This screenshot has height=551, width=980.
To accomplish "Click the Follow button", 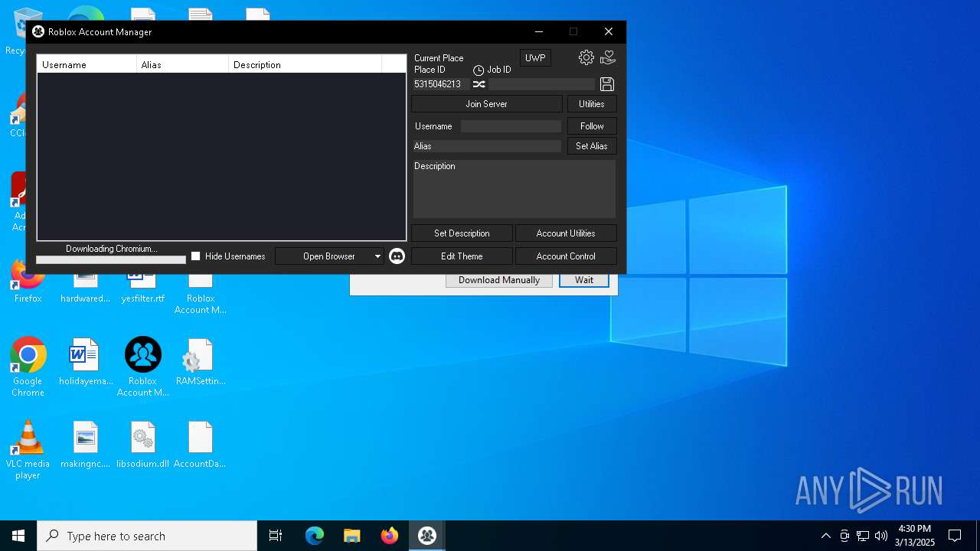I will pyautogui.click(x=592, y=126).
